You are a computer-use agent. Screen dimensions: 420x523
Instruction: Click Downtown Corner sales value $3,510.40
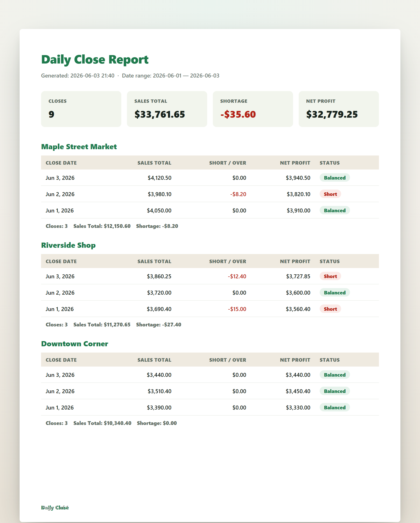pos(159,391)
